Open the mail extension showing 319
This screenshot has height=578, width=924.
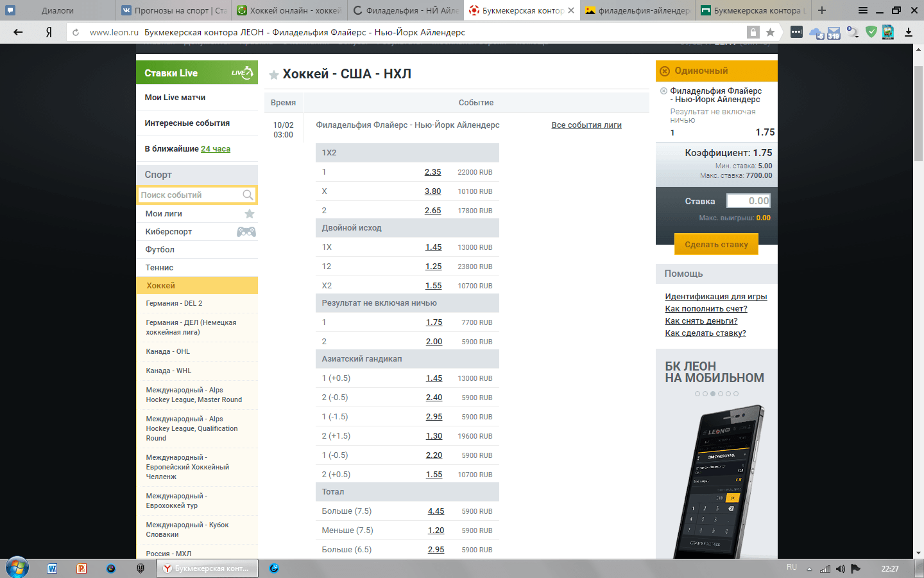(x=834, y=33)
